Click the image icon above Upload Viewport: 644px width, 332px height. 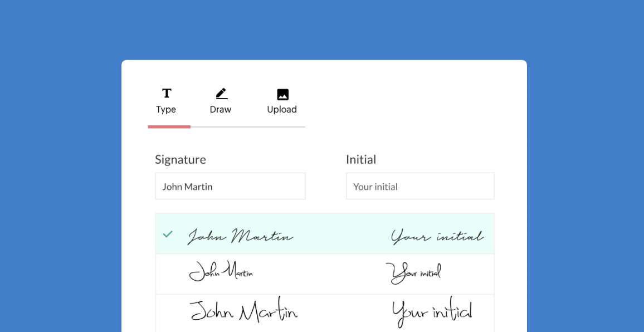click(282, 93)
